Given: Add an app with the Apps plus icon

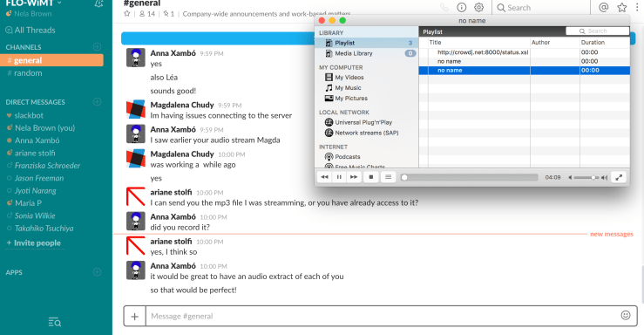Looking at the screenshot, I should (98, 272).
